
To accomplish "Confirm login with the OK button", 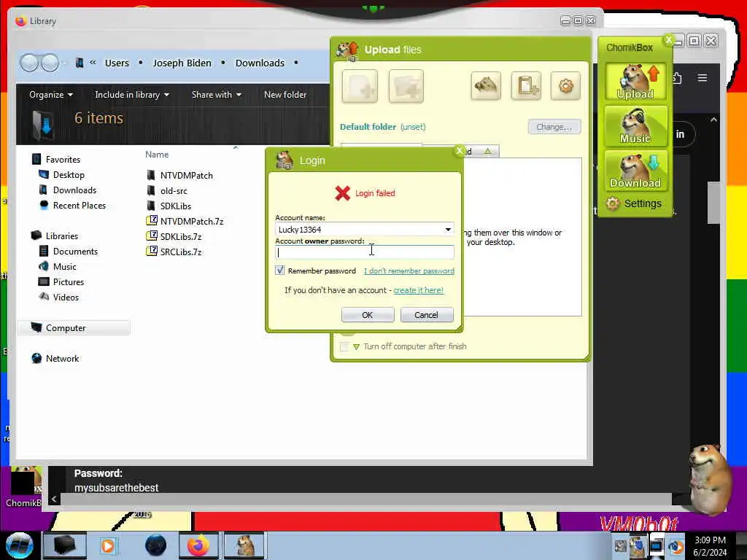I will (368, 315).
